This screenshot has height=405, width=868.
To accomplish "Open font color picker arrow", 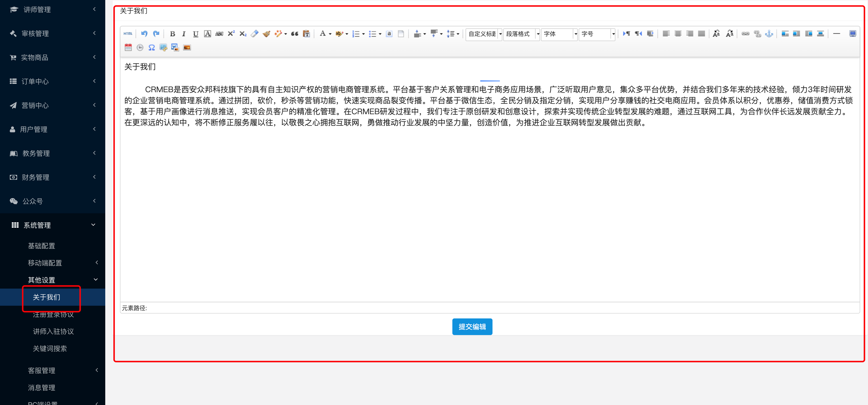I will [330, 34].
